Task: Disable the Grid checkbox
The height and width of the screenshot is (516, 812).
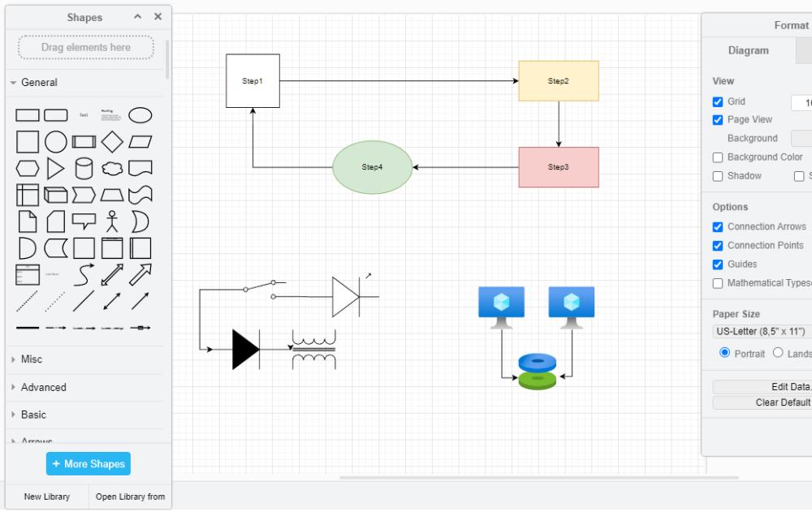Action: click(718, 102)
